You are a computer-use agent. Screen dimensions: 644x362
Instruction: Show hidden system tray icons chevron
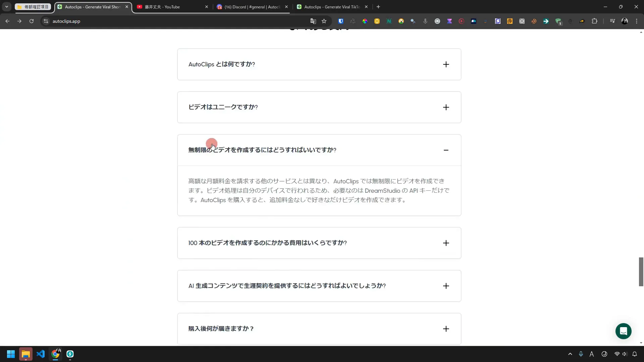(570, 354)
